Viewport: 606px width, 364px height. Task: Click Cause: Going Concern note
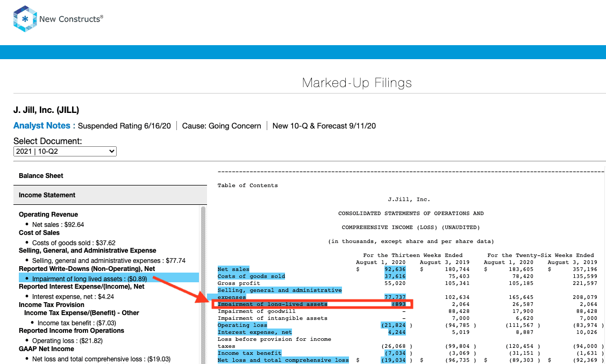pos(222,126)
